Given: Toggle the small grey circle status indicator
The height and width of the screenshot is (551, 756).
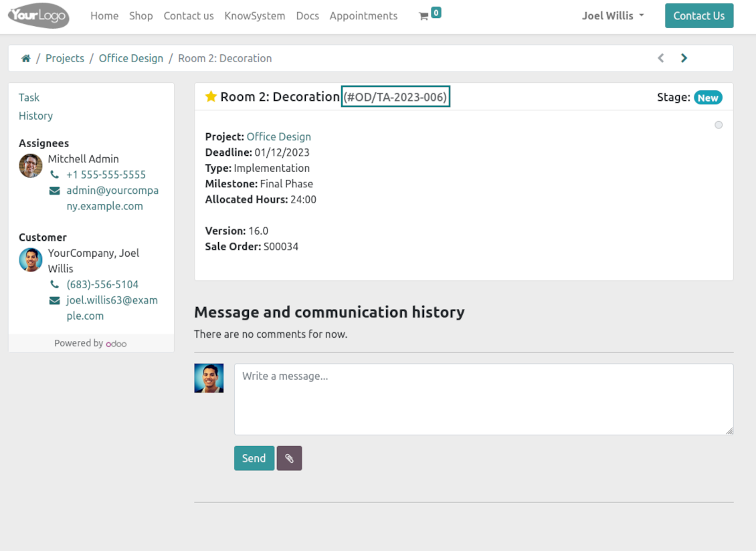Looking at the screenshot, I should (719, 125).
